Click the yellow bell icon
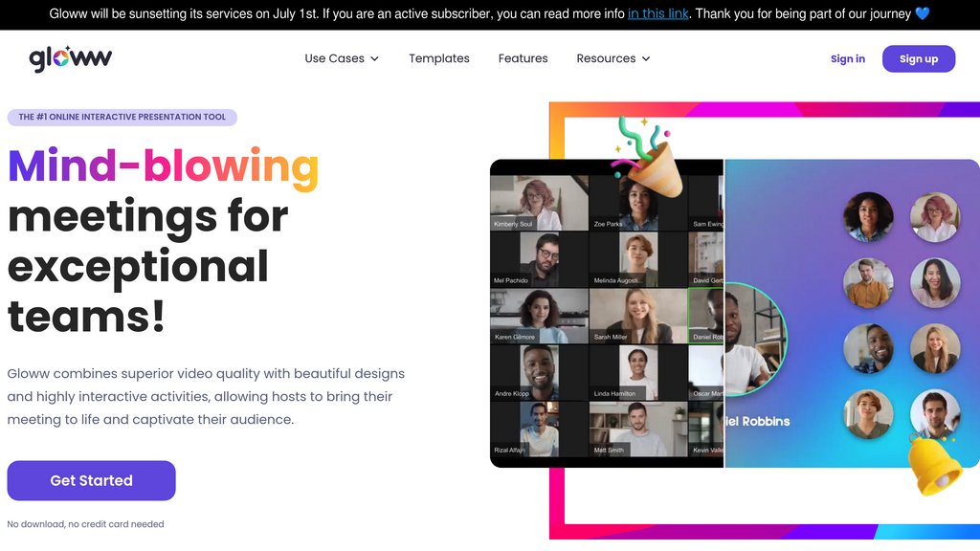980x551 pixels. click(934, 466)
